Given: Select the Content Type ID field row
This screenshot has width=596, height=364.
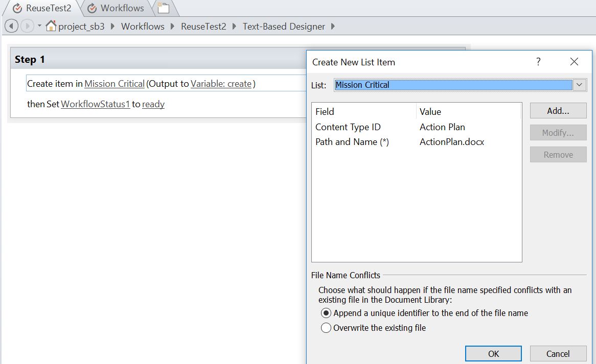Looking at the screenshot, I should click(x=417, y=127).
